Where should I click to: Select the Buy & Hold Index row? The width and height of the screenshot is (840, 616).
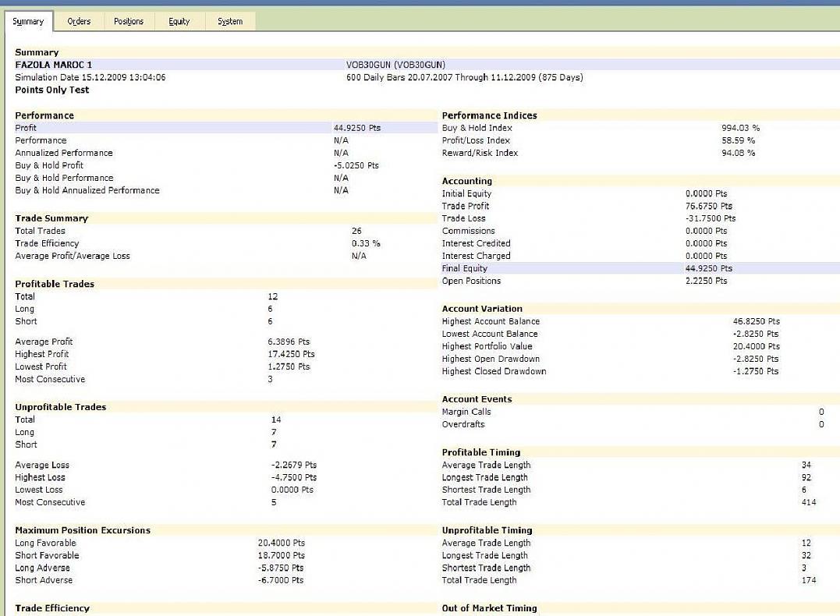point(477,128)
